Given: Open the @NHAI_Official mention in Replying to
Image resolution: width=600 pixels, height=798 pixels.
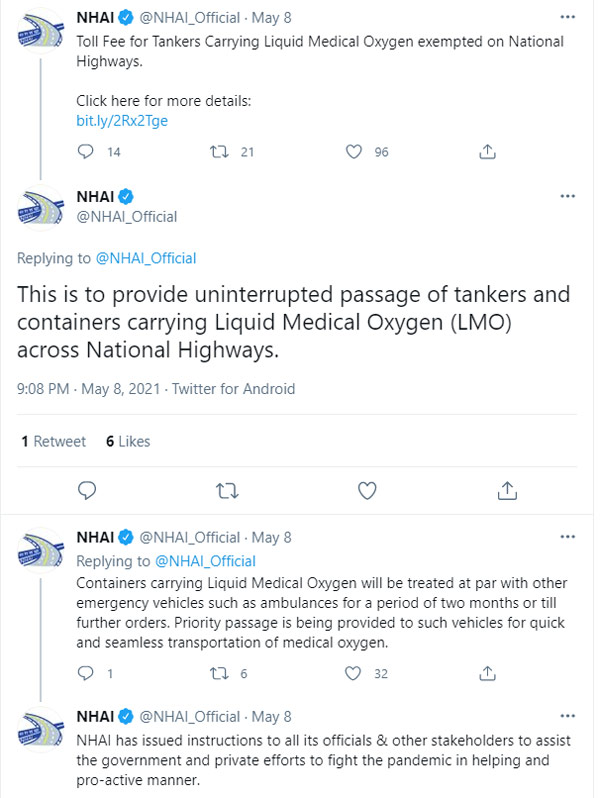Looking at the screenshot, I should (x=146, y=258).
